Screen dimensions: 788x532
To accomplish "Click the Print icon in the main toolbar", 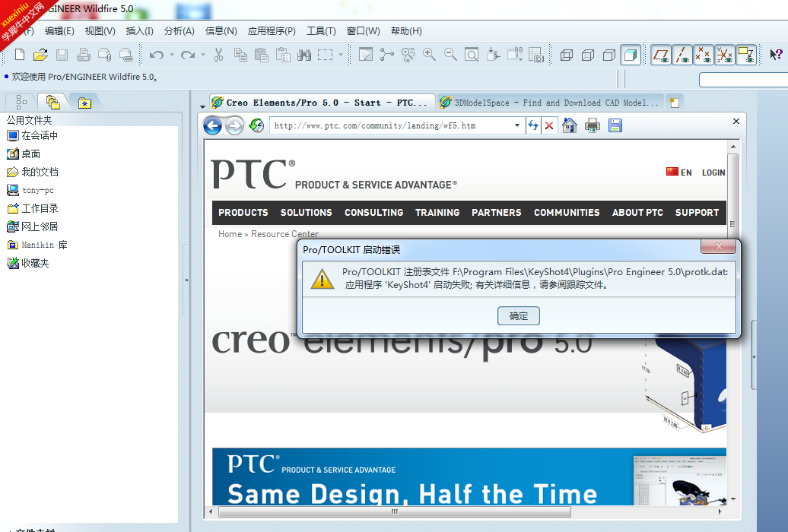I will [x=84, y=55].
